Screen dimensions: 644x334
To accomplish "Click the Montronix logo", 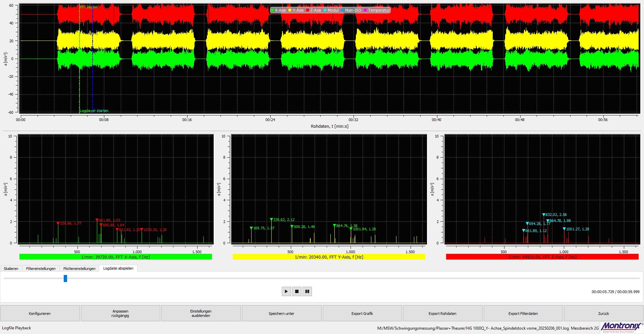I will point(622,327).
